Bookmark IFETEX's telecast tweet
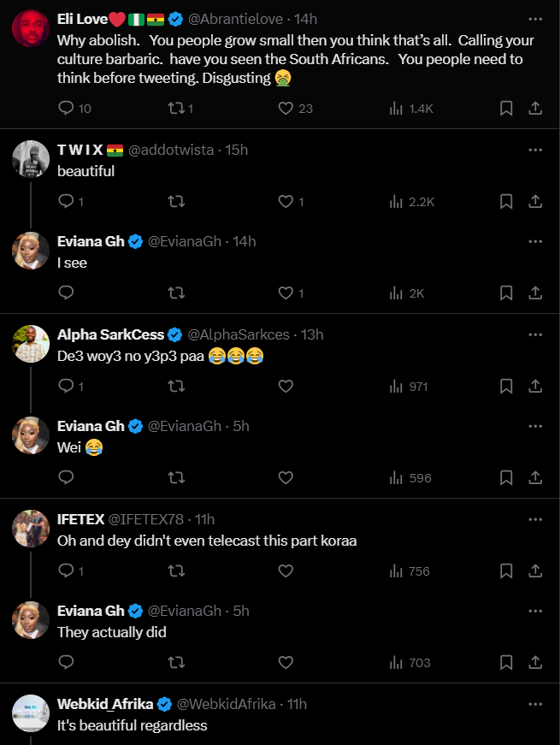The image size is (560, 745). (506, 571)
